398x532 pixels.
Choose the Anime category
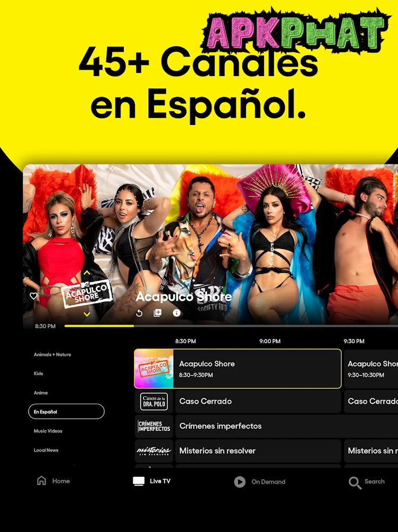click(x=41, y=393)
